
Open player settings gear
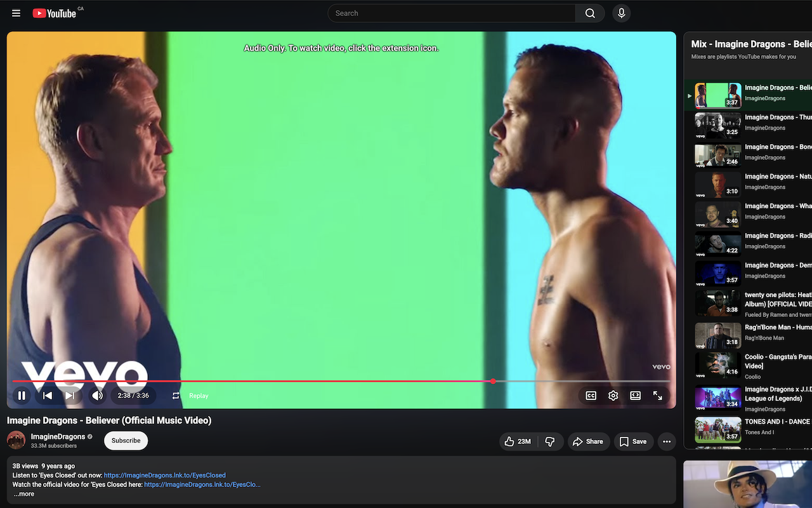(613, 396)
